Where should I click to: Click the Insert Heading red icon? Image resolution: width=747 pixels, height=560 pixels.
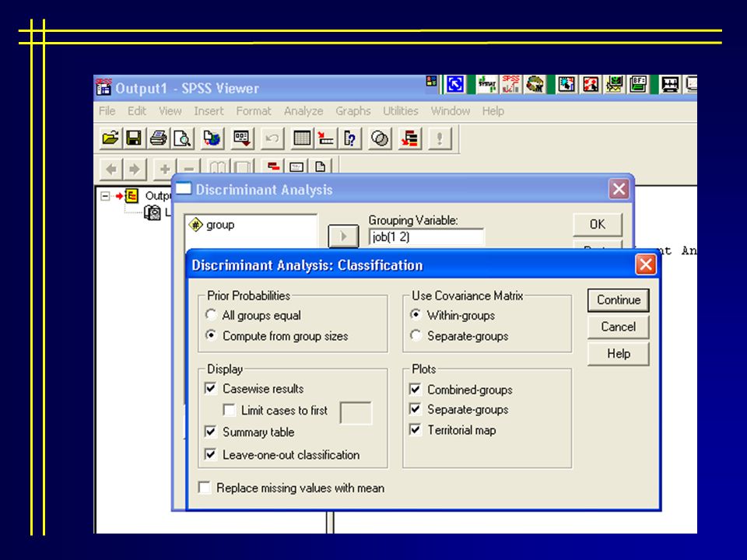tap(273, 166)
